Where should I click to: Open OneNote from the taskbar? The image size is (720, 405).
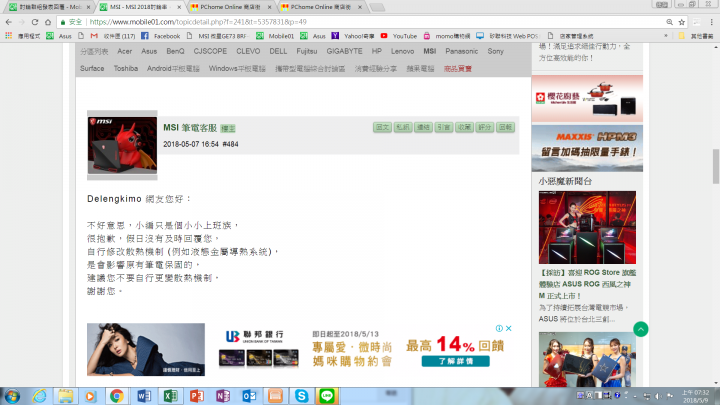(x=223, y=396)
